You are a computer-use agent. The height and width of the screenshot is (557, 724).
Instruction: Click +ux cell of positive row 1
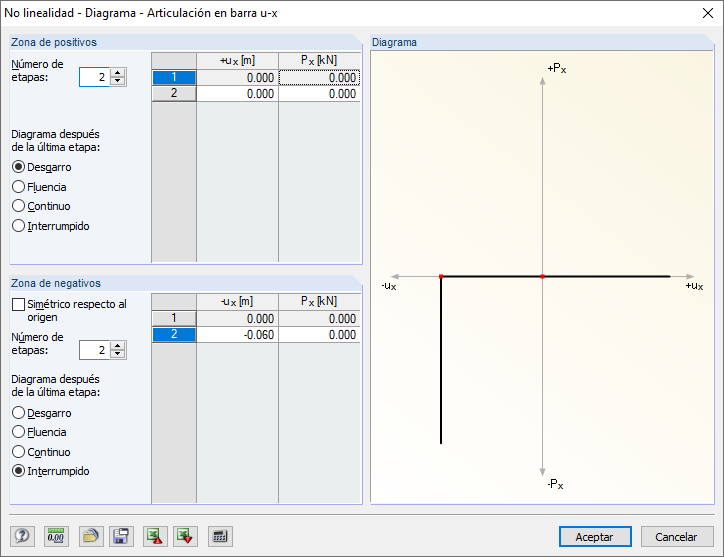pyautogui.click(x=237, y=78)
